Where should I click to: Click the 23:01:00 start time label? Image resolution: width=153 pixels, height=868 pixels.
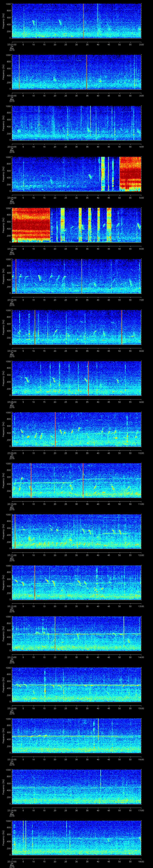click(x=12, y=44)
